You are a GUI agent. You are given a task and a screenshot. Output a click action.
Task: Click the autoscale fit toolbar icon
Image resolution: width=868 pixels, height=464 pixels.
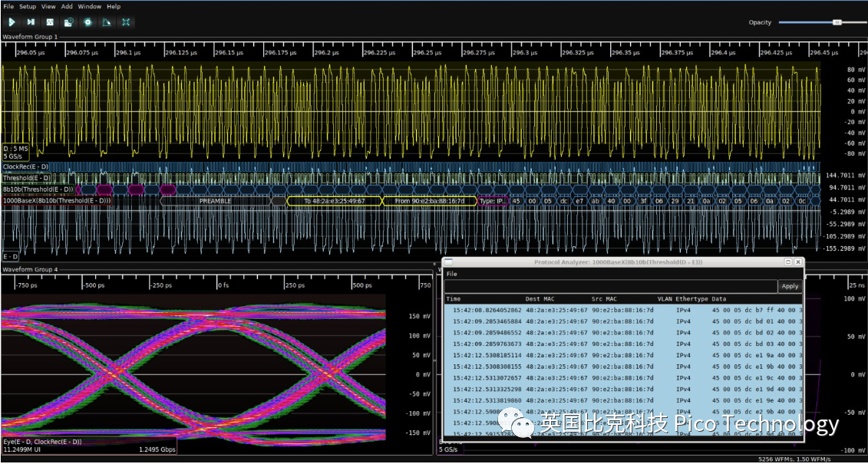(126, 22)
